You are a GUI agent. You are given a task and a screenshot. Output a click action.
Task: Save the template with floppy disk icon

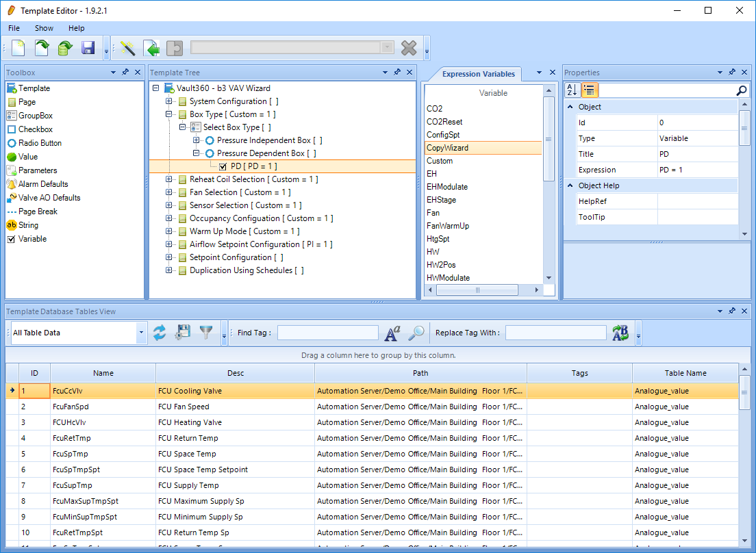(88, 48)
